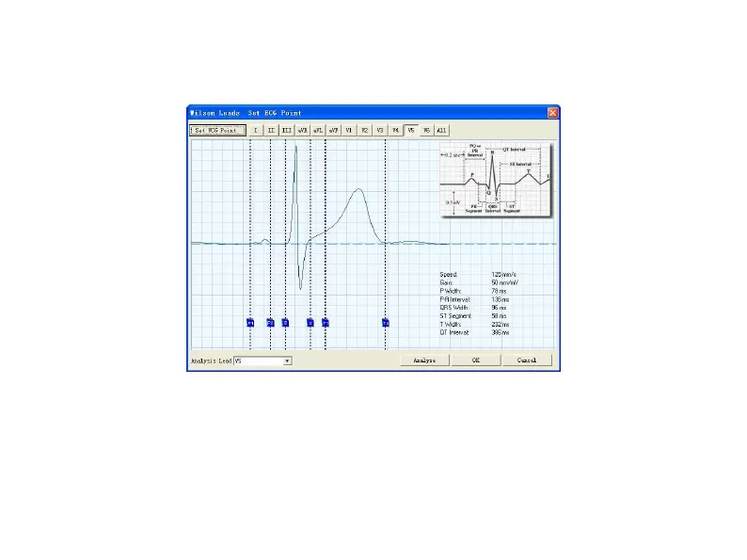Confirm with the OK button
The width and height of the screenshot is (747, 560).
coord(476,360)
